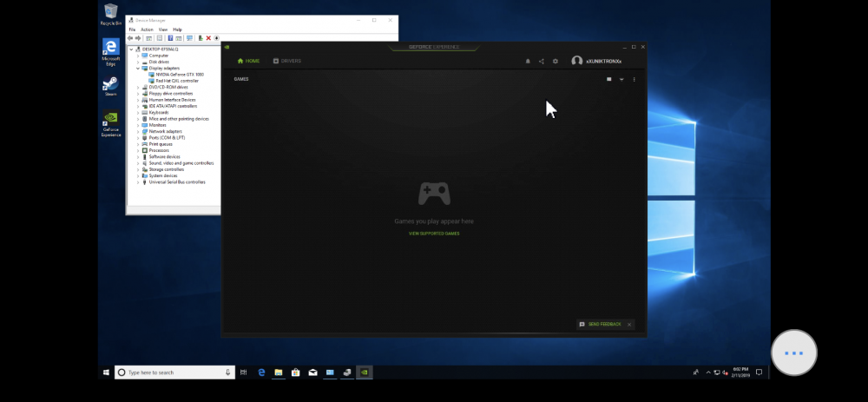The image size is (868, 402).
Task: Select Red Hat QXL controller device
Action: pos(176,81)
